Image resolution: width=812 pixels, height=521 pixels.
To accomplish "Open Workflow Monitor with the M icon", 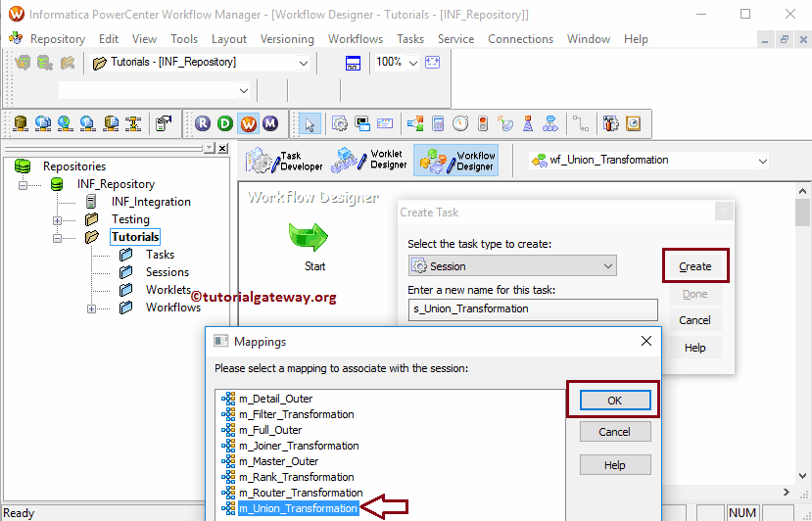I will (270, 123).
